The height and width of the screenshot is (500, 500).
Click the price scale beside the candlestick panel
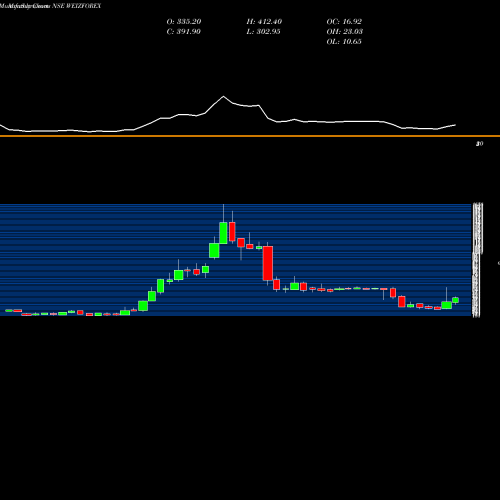click(x=478, y=260)
